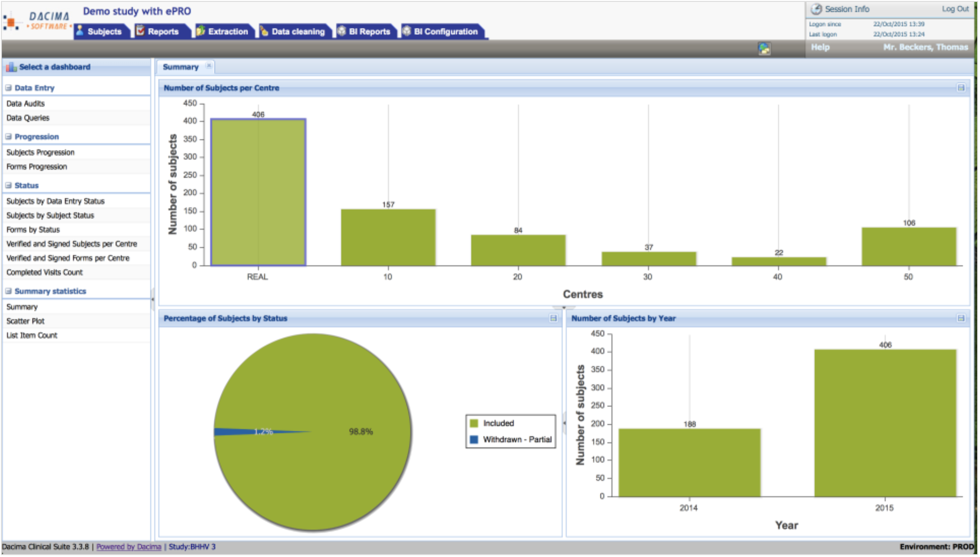
Task: Close the Summary tab
Action: coord(209,66)
